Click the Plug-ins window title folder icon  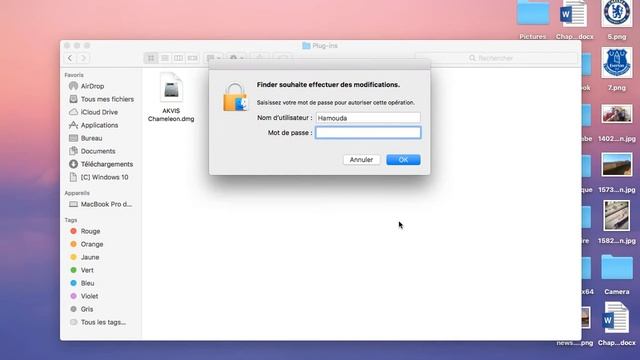pyautogui.click(x=306, y=46)
